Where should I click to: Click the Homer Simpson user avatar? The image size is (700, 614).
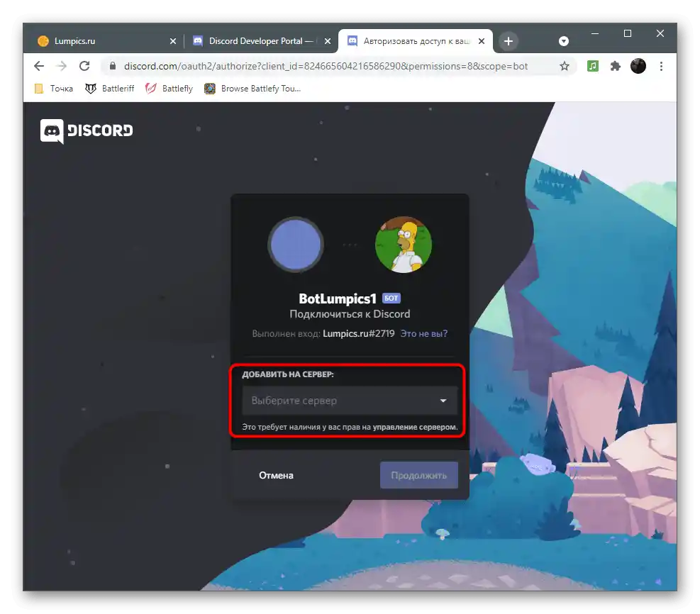click(x=403, y=245)
